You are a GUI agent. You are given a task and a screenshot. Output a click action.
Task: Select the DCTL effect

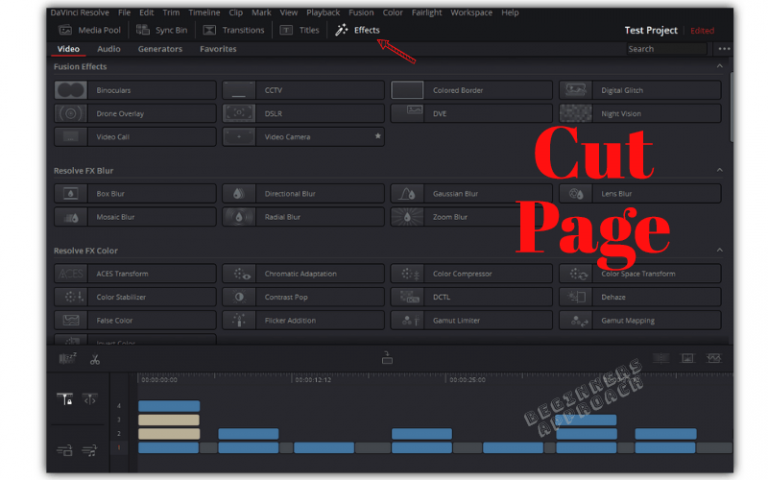coord(471,297)
